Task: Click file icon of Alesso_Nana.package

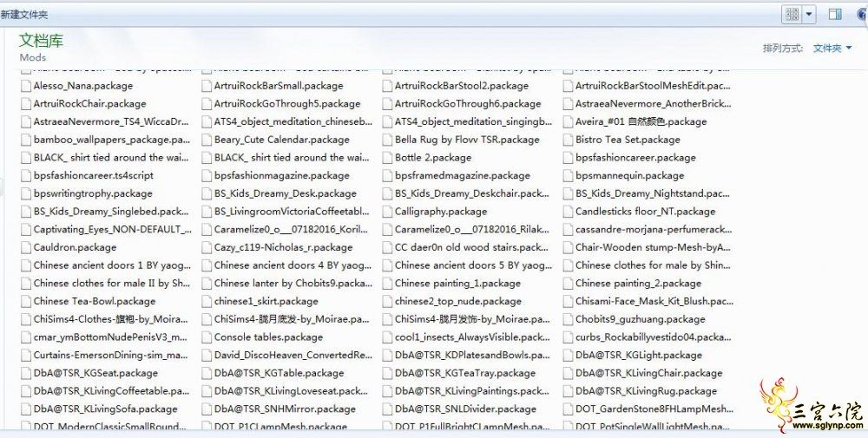Action: point(25,86)
